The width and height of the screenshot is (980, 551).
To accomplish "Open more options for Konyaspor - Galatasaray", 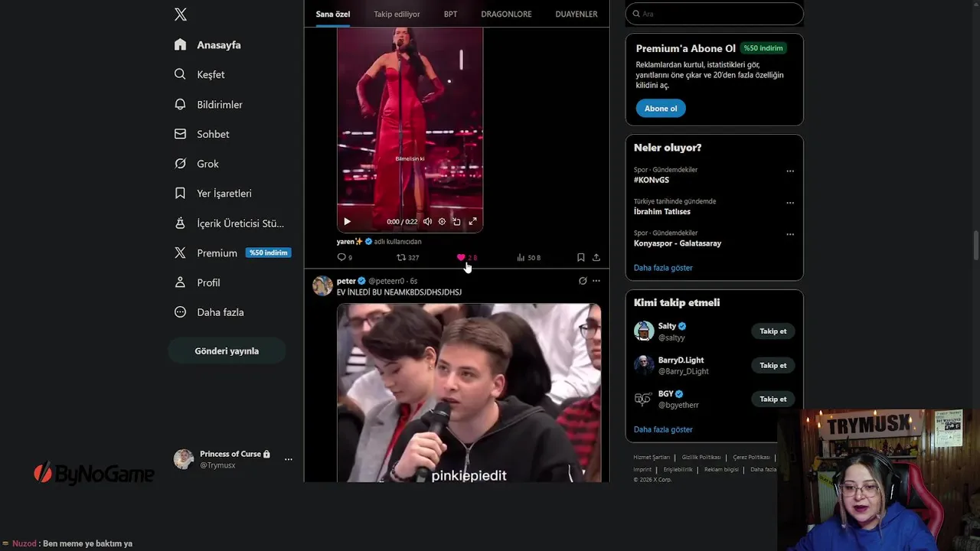I will pyautogui.click(x=790, y=234).
